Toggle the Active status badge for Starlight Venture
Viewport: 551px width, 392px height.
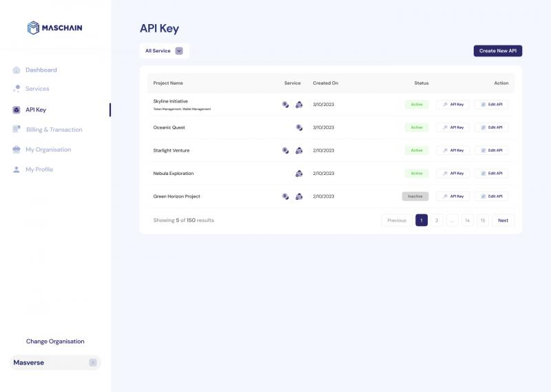[x=417, y=150]
